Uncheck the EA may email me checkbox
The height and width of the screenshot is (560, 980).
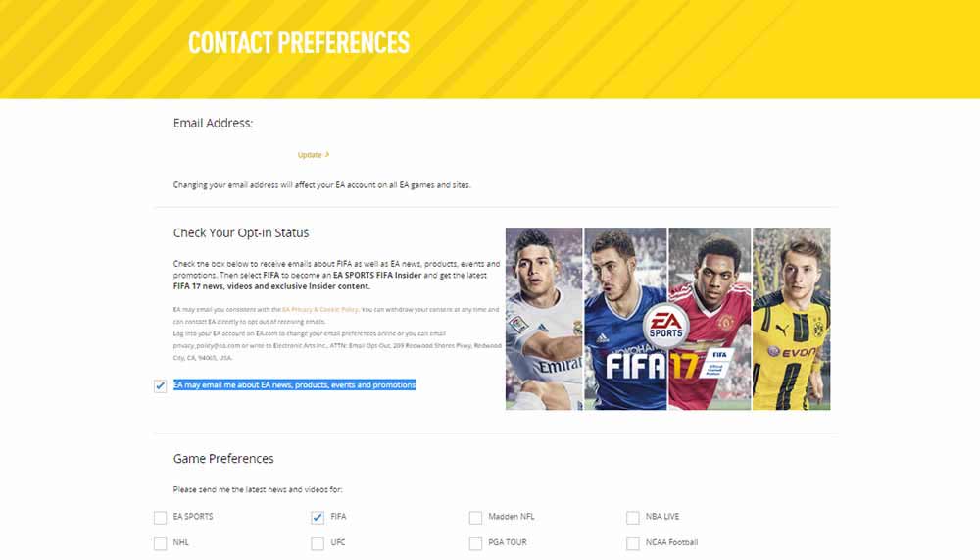(160, 385)
